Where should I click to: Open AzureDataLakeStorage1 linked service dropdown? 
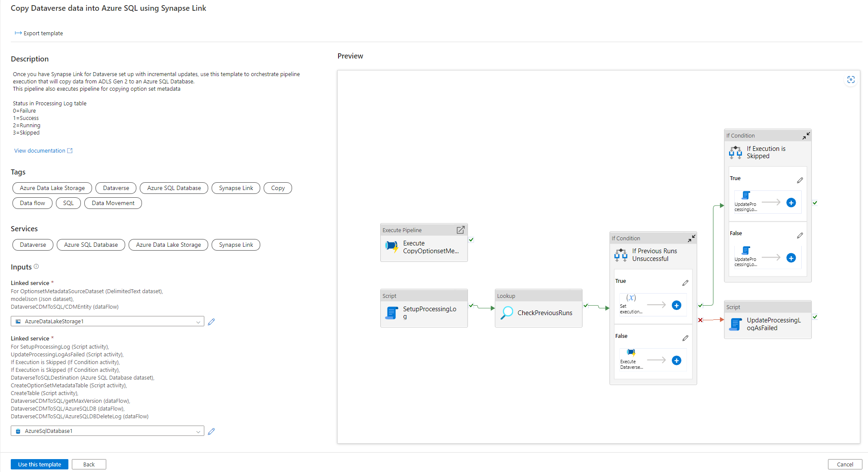(x=108, y=321)
